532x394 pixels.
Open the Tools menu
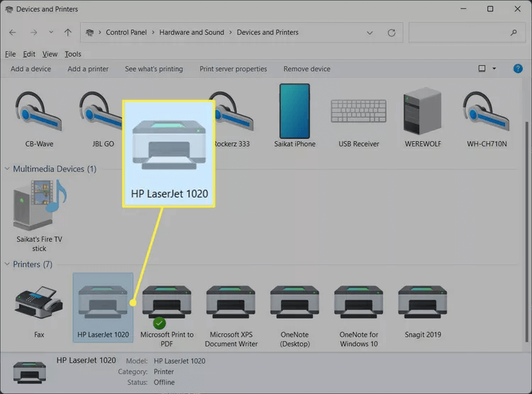[x=73, y=54]
